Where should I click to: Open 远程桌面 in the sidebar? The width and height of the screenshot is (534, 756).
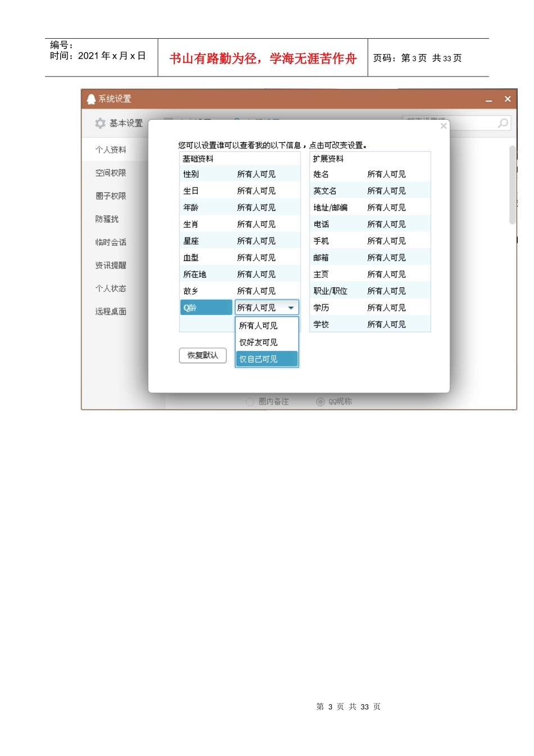point(111,311)
